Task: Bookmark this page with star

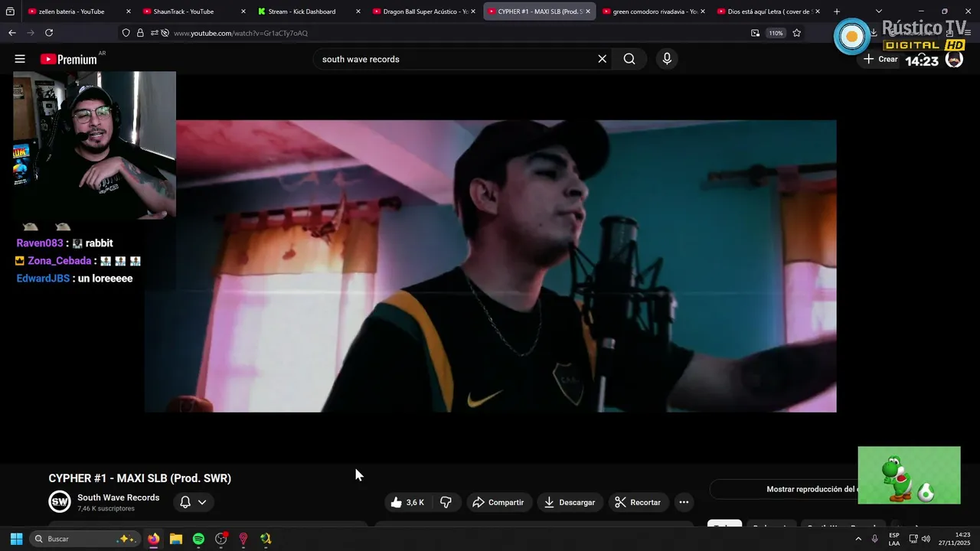Action: (796, 33)
